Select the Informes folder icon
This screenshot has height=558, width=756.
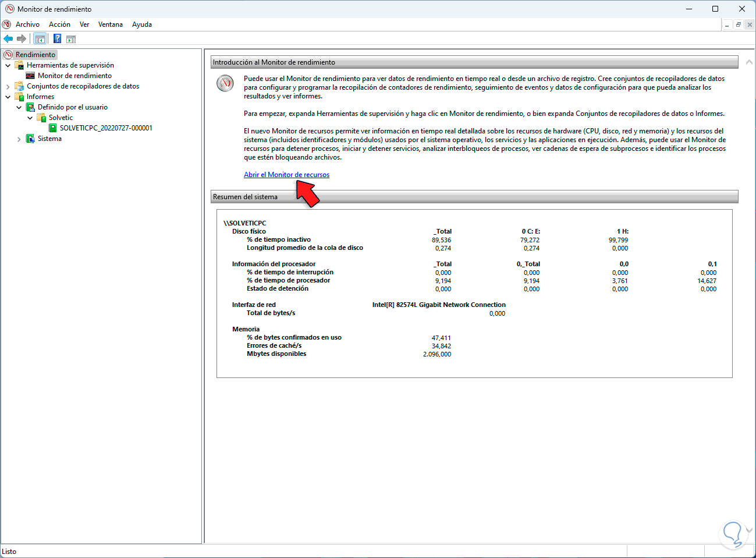point(19,97)
